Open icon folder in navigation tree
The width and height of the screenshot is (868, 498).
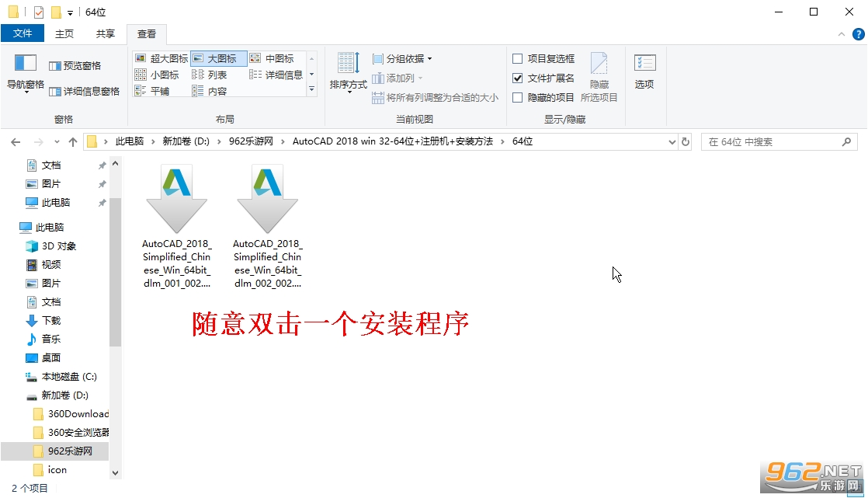[x=50, y=470]
